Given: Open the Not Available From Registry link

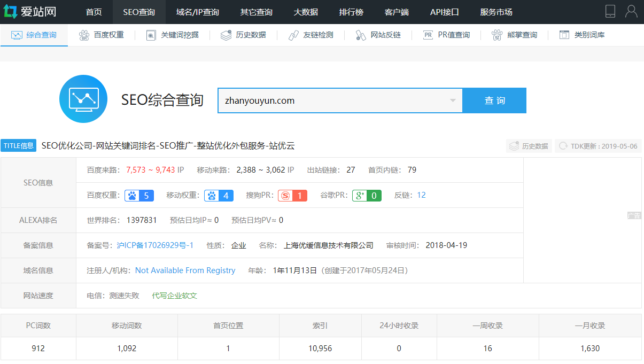Looking at the screenshot, I should (185, 270).
